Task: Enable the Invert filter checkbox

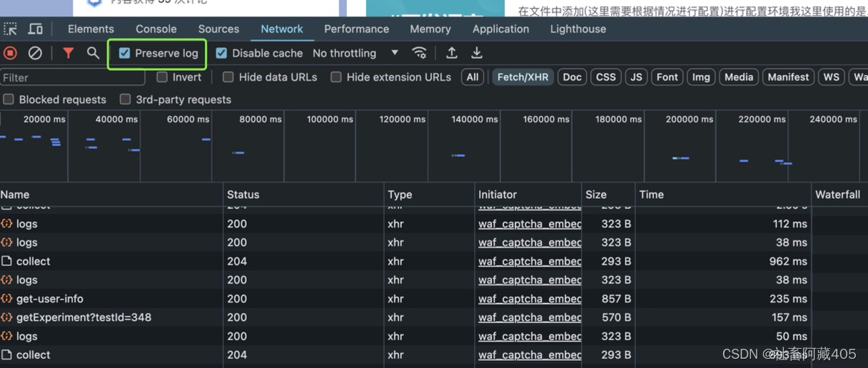Action: point(162,77)
